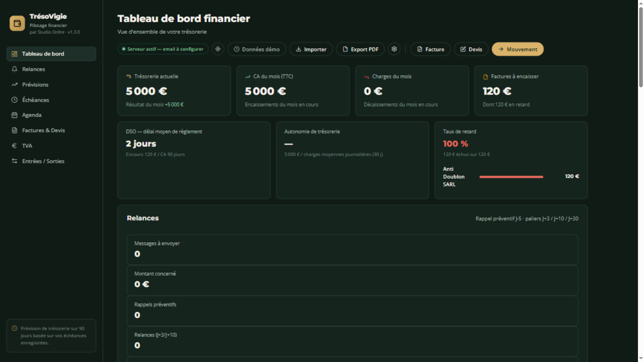Click clock icon in prévision footer note
This screenshot has height=362, width=644.
coord(14,328)
